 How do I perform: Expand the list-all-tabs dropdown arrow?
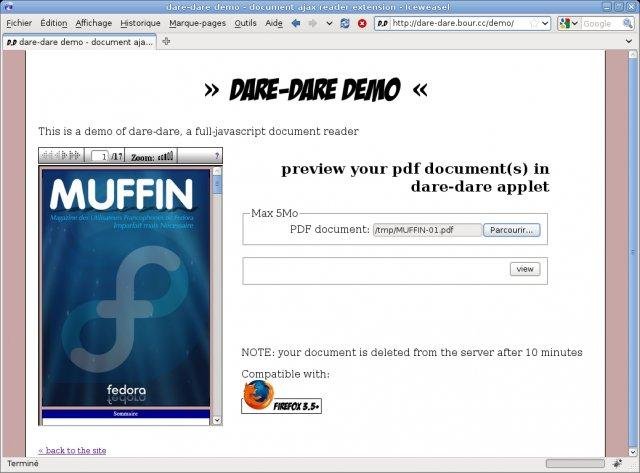pos(629,41)
